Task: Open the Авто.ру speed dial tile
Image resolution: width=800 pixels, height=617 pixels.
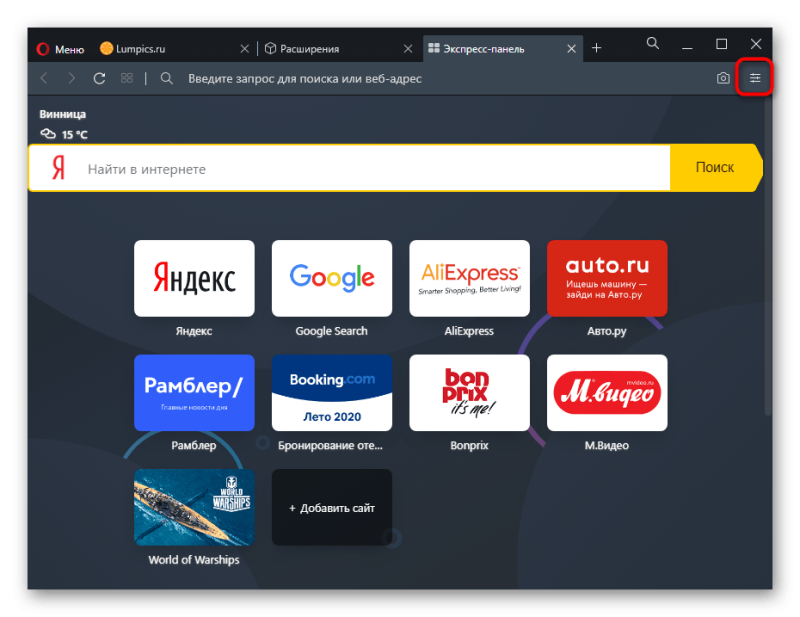Action: click(x=607, y=278)
